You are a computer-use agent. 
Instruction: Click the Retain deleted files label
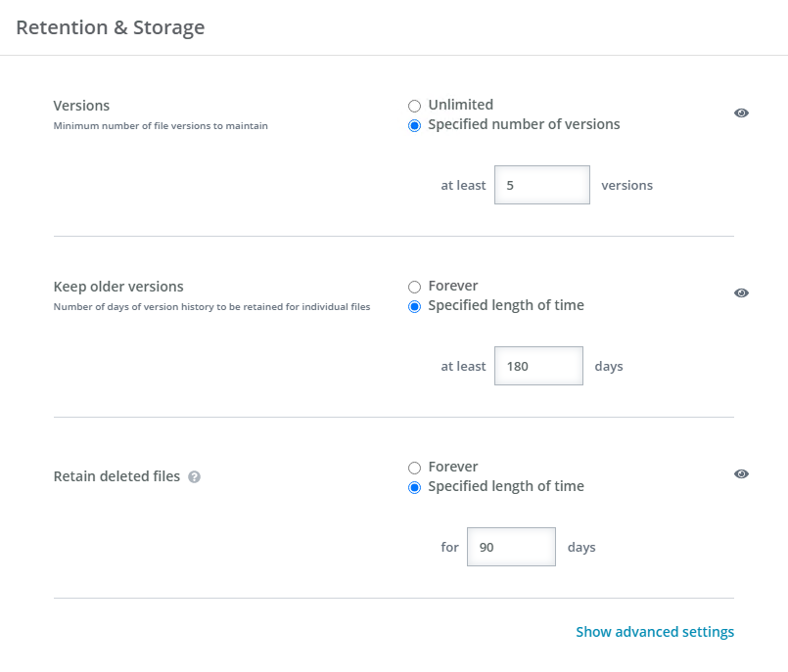116,476
